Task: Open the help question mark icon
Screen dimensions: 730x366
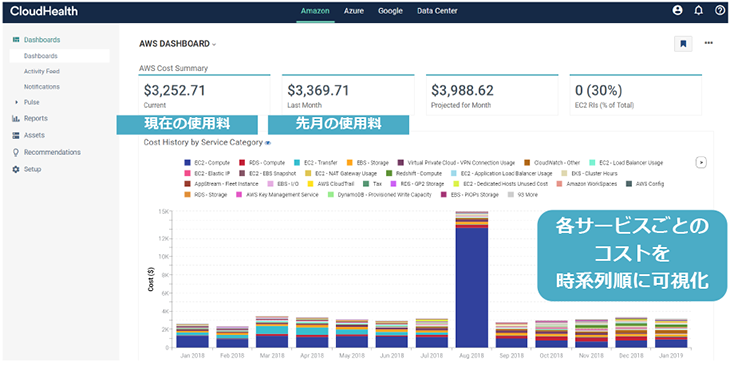Action: click(719, 11)
